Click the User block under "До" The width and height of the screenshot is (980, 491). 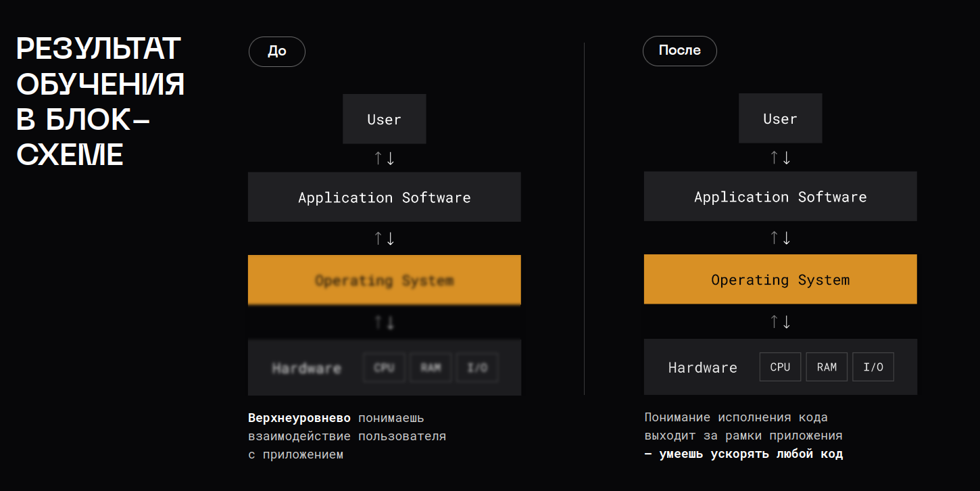[x=384, y=119]
